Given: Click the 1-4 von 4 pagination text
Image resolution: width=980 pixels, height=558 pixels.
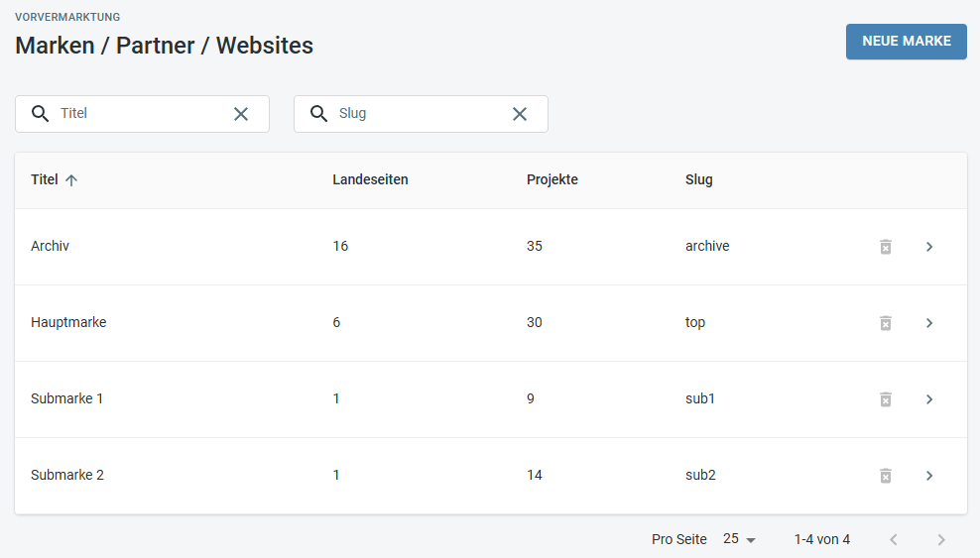Looking at the screenshot, I should 822,539.
